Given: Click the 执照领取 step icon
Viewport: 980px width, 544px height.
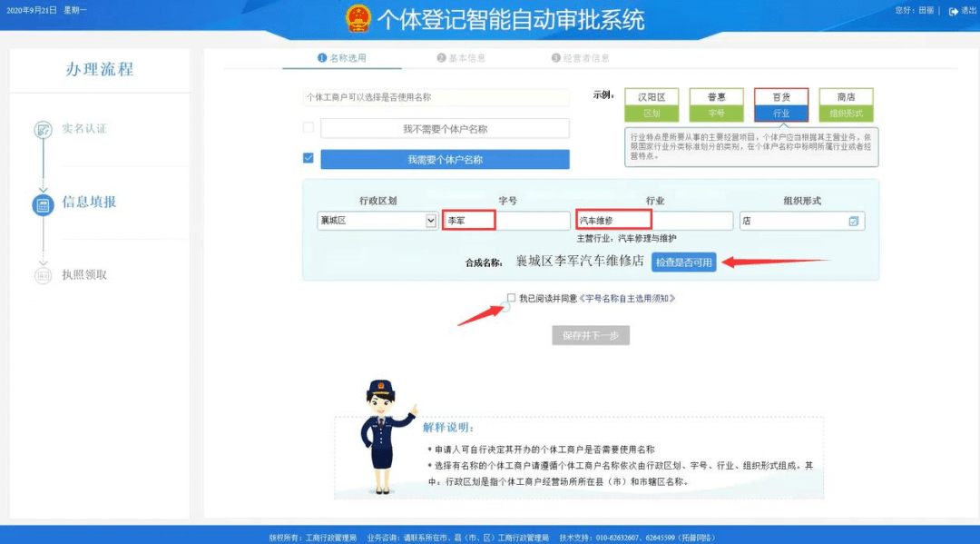Looking at the screenshot, I should pos(43,275).
